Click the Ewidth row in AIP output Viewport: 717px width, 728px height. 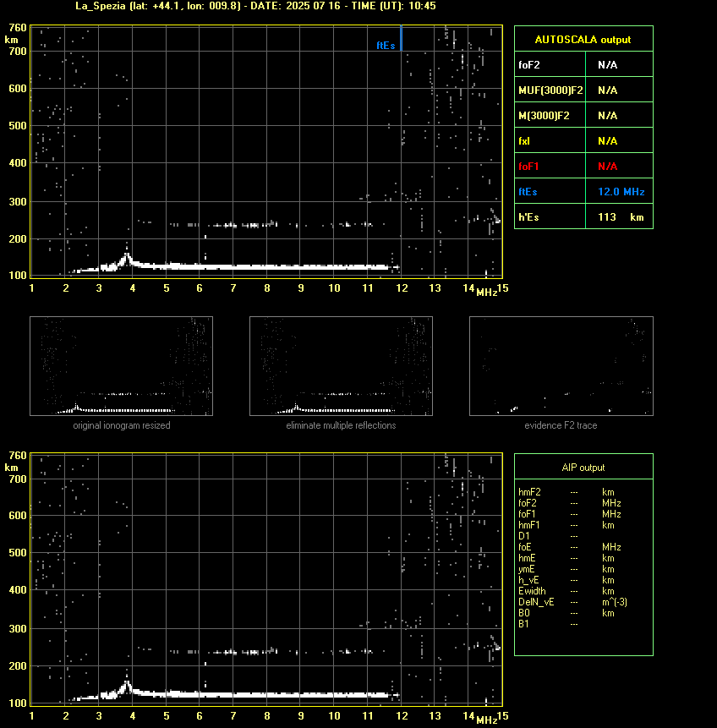point(566,591)
